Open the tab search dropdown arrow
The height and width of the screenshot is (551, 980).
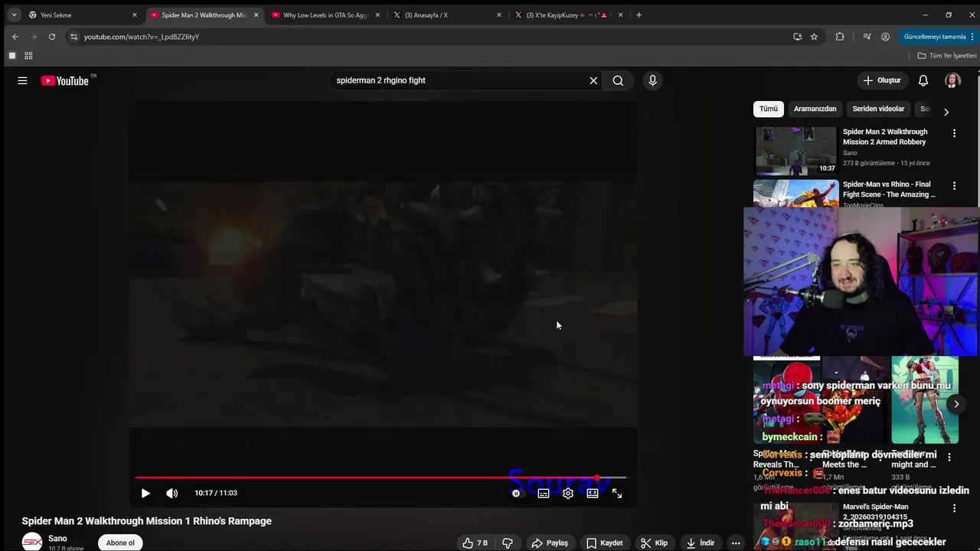tap(14, 15)
